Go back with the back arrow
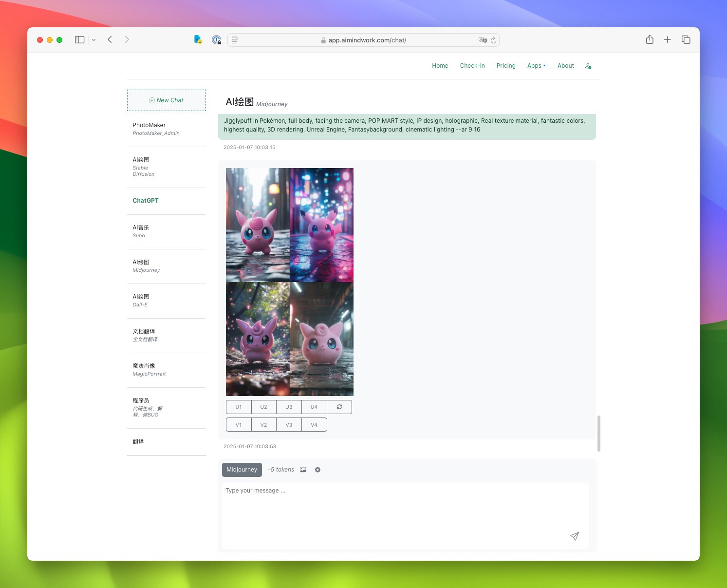This screenshot has width=727, height=588. pyautogui.click(x=110, y=39)
